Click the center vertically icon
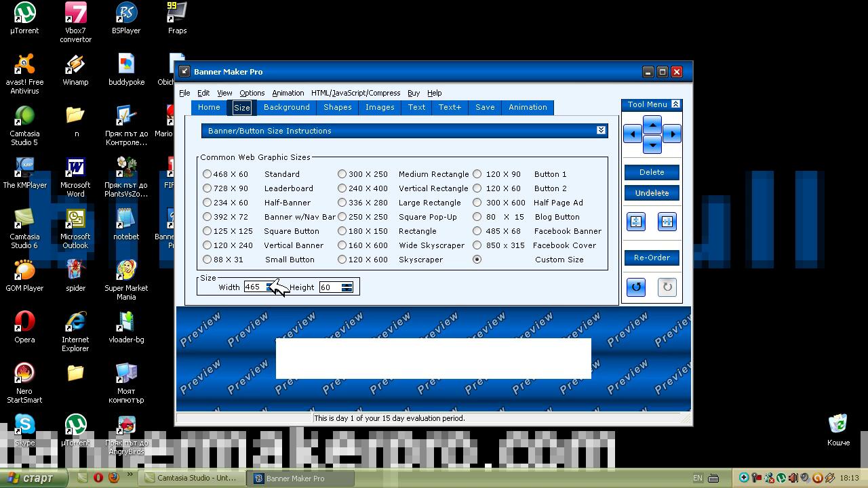 coord(636,222)
